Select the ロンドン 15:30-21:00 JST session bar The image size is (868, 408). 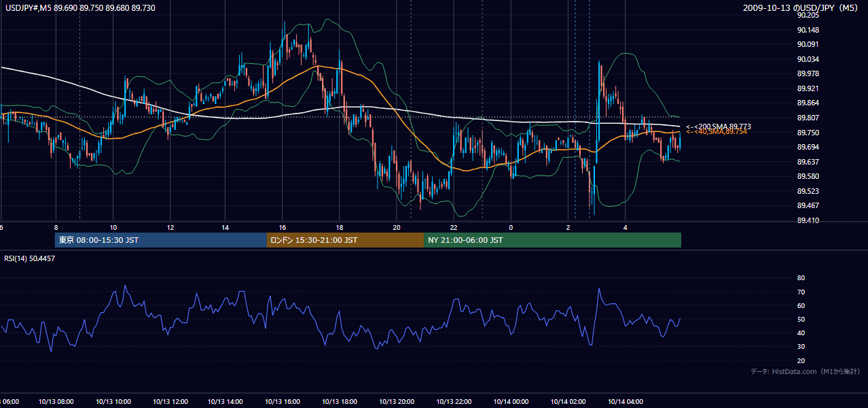345,240
